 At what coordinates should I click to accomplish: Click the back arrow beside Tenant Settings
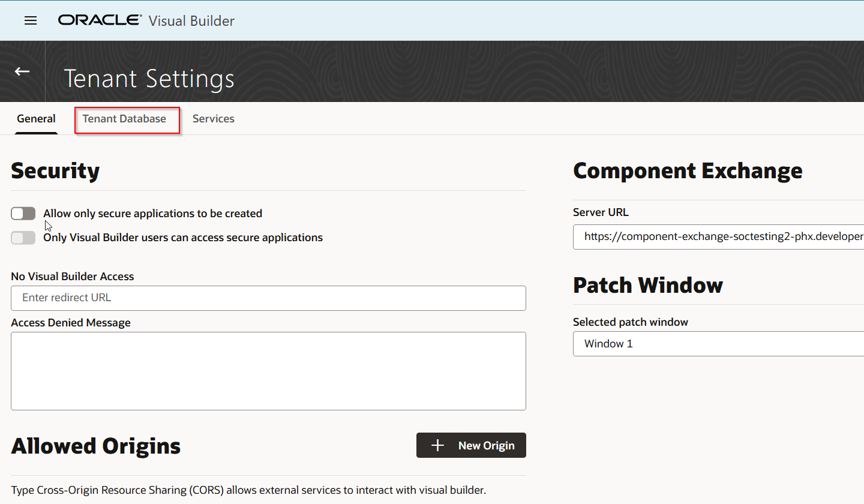click(22, 71)
